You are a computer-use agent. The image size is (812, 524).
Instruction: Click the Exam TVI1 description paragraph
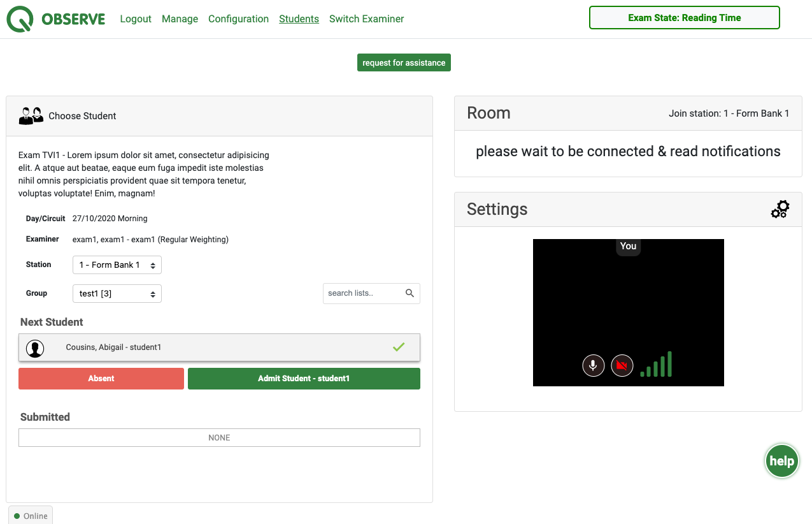tap(144, 174)
